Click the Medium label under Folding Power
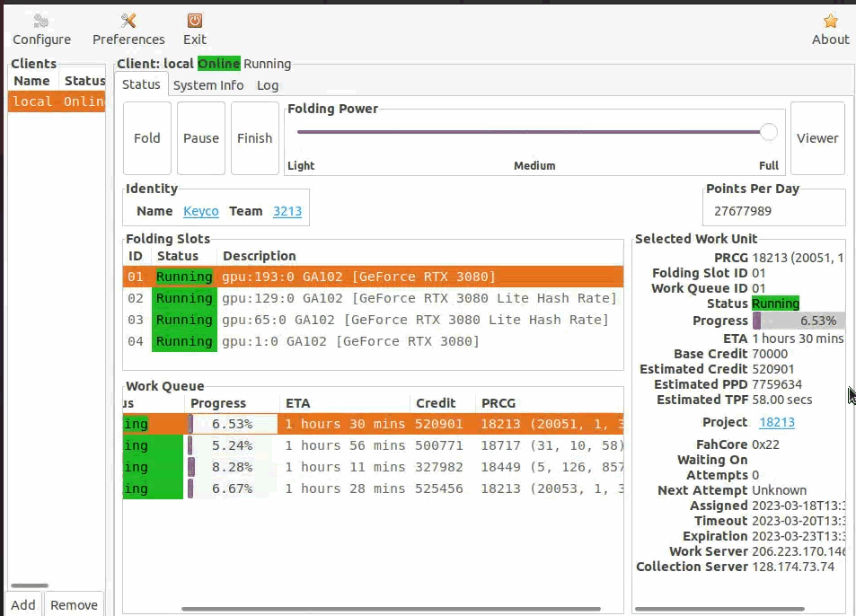The height and width of the screenshot is (616, 856). click(534, 165)
